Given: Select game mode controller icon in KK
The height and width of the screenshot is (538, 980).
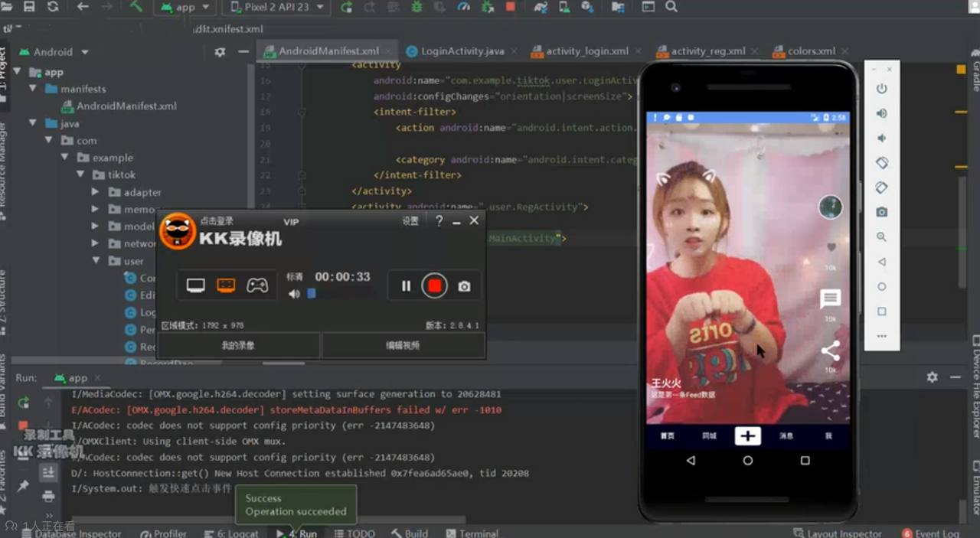Looking at the screenshot, I should (x=257, y=285).
